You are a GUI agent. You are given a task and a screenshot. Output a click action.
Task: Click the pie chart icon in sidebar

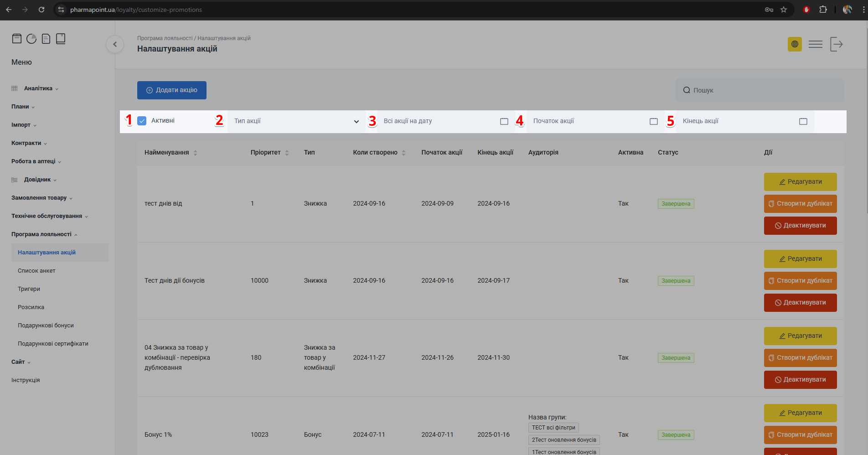(x=31, y=39)
